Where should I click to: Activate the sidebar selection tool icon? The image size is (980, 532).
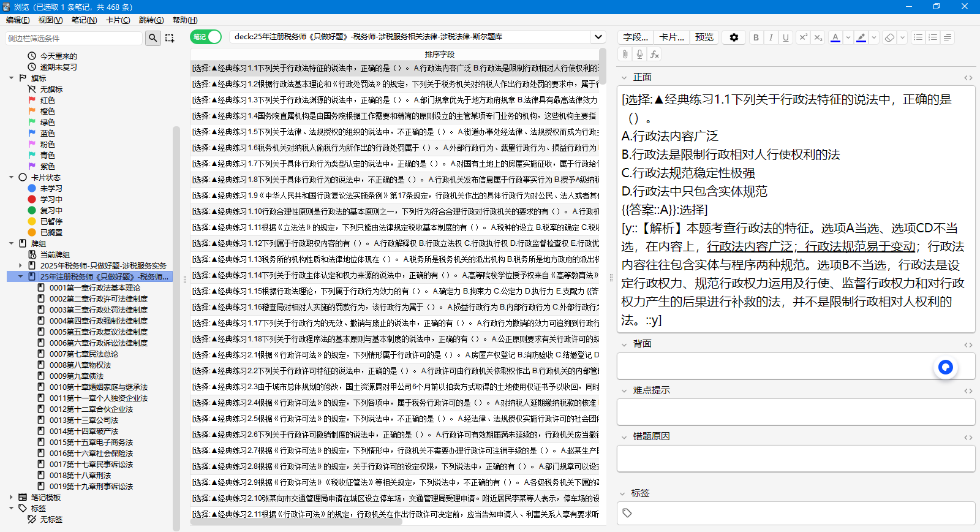pyautogui.click(x=170, y=38)
